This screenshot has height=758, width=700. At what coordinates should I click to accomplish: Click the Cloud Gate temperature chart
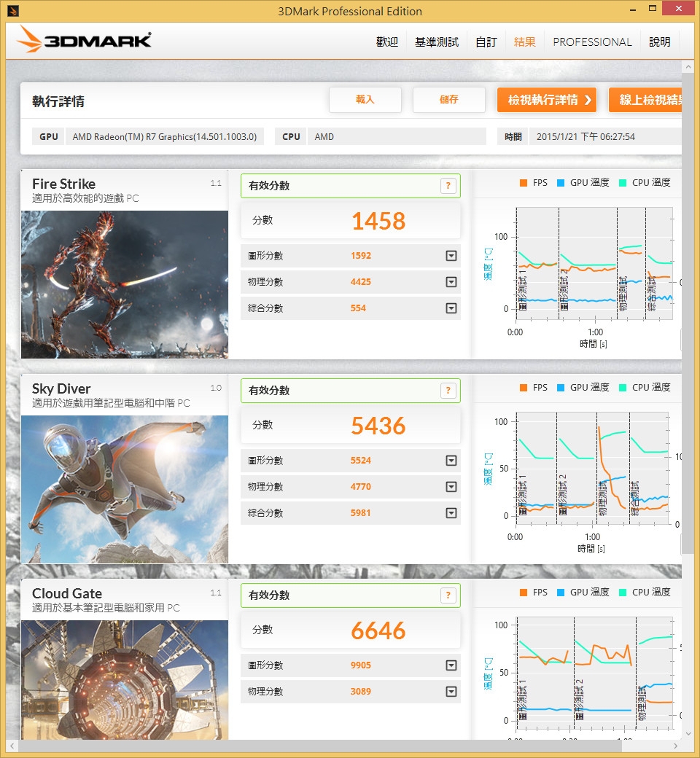tap(595, 673)
